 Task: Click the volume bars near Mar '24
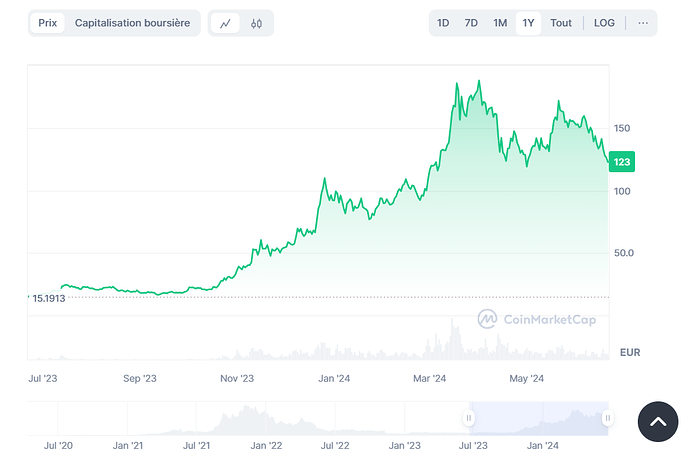point(453,340)
